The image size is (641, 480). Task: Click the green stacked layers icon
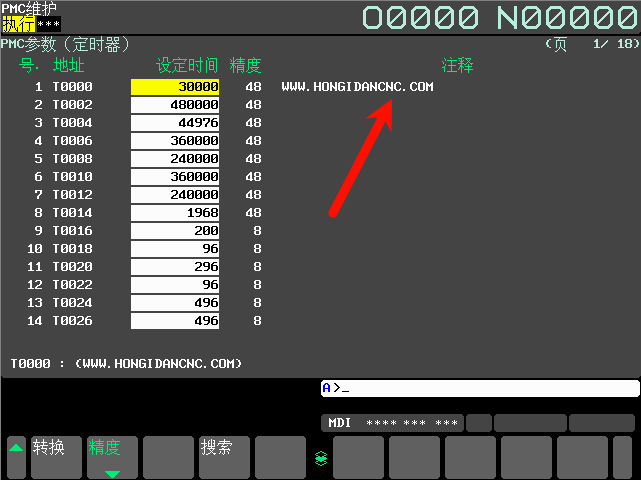[320, 458]
